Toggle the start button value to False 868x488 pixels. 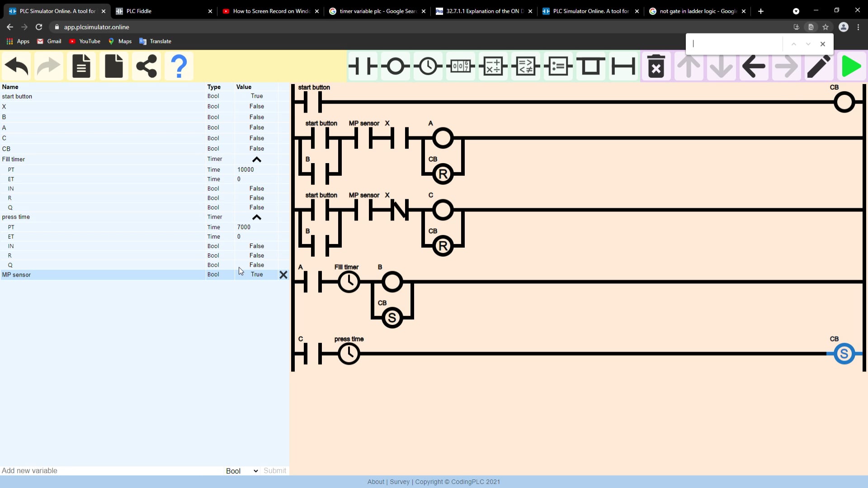pyautogui.click(x=257, y=96)
